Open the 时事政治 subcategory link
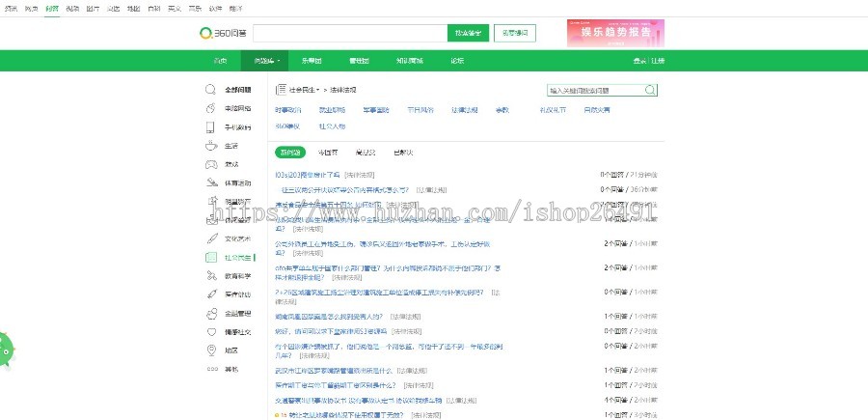 [x=287, y=111]
